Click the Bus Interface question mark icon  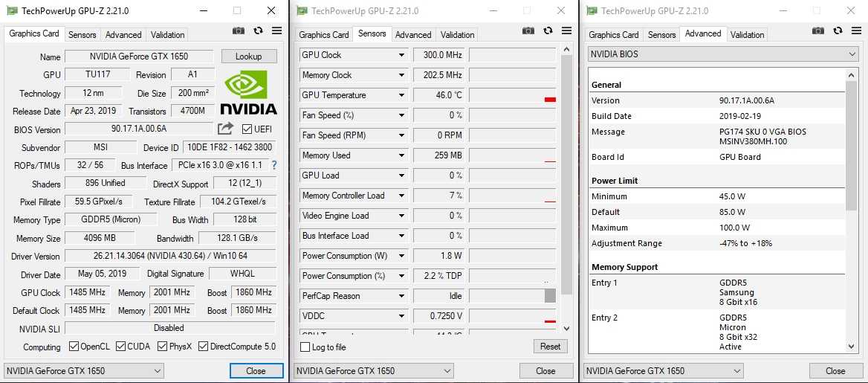tap(273, 165)
